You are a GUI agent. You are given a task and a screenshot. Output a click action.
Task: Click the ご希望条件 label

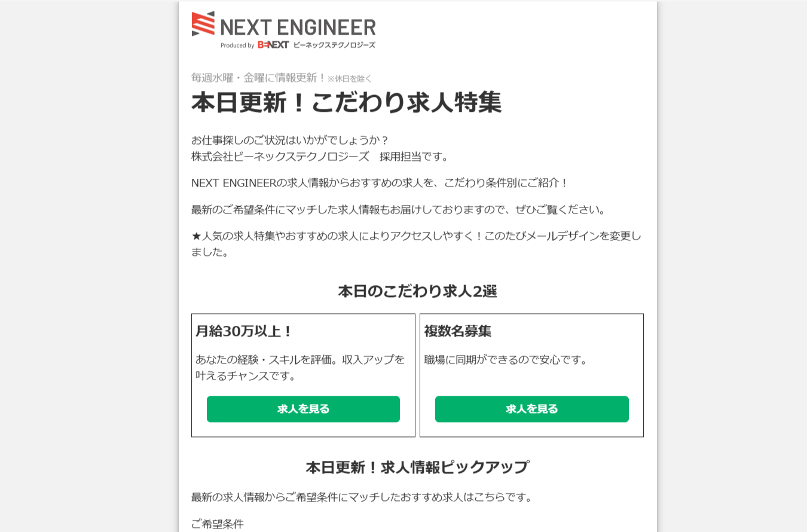[218, 524]
